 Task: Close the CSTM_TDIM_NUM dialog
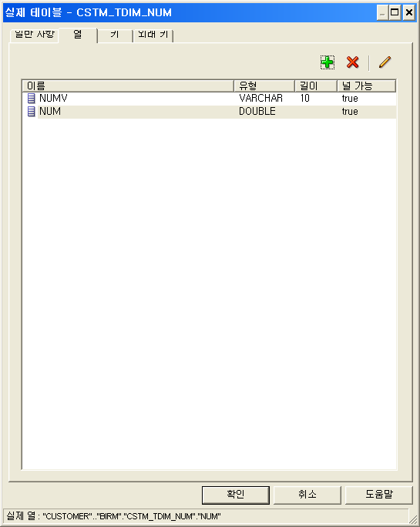409,13
